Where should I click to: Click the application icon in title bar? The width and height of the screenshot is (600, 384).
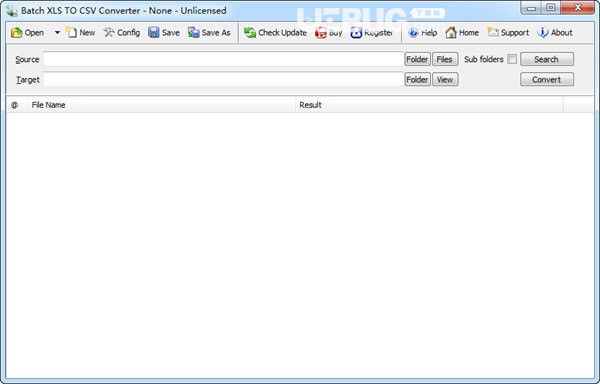click(x=12, y=11)
